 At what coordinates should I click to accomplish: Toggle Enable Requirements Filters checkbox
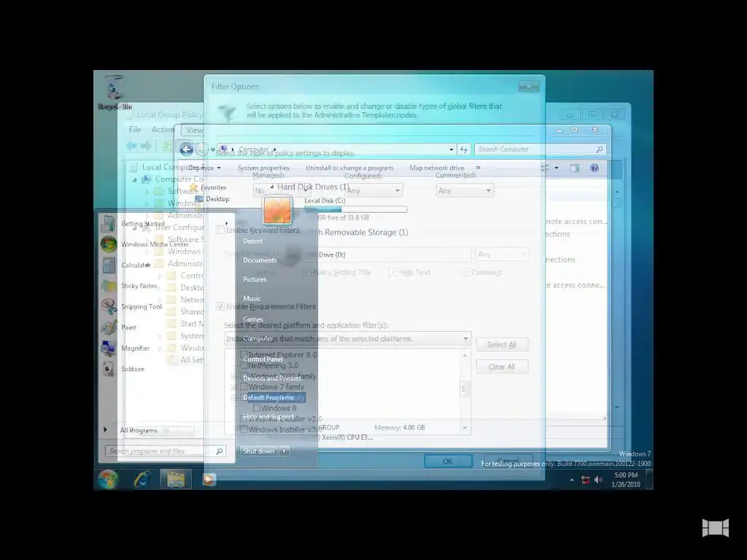220,306
